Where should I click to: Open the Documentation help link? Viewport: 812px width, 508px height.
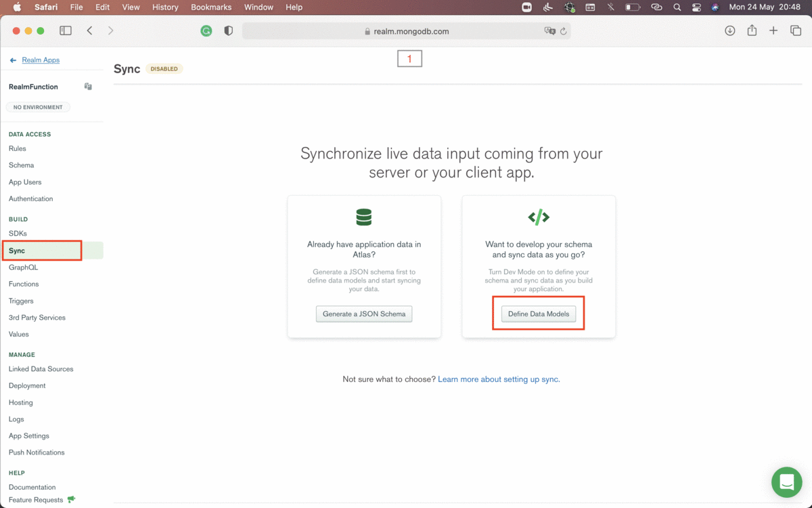click(x=32, y=488)
